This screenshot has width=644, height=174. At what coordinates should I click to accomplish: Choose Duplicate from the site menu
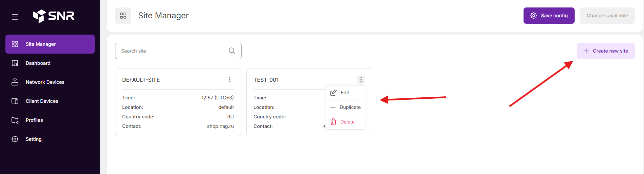click(x=350, y=107)
